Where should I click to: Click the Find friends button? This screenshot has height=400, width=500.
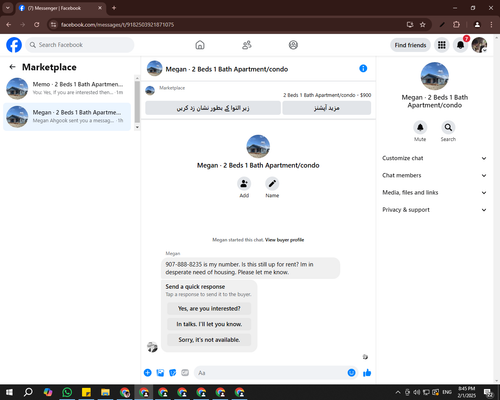tap(410, 45)
